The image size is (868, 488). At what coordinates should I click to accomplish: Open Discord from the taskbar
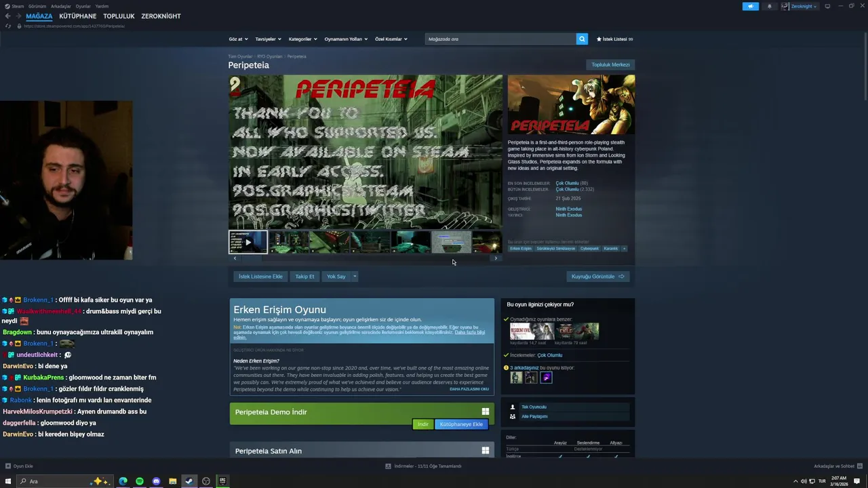(156, 481)
